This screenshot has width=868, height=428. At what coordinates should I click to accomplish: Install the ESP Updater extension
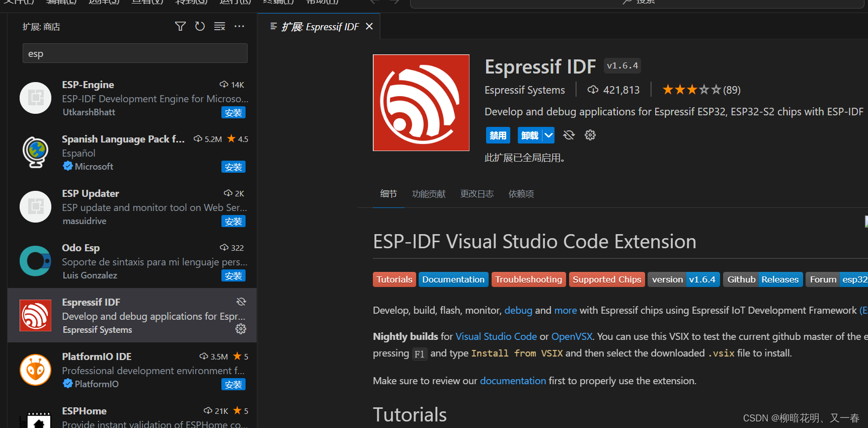coord(233,222)
